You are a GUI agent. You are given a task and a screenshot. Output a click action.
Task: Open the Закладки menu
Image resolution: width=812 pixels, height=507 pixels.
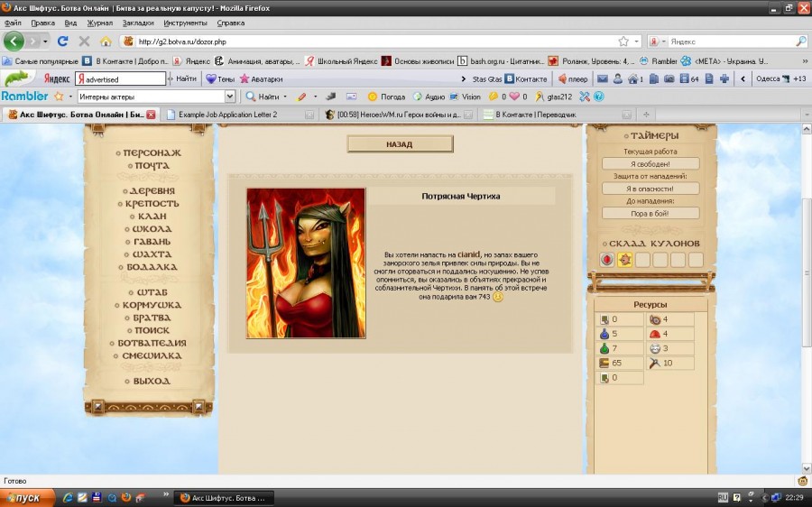pyautogui.click(x=138, y=23)
